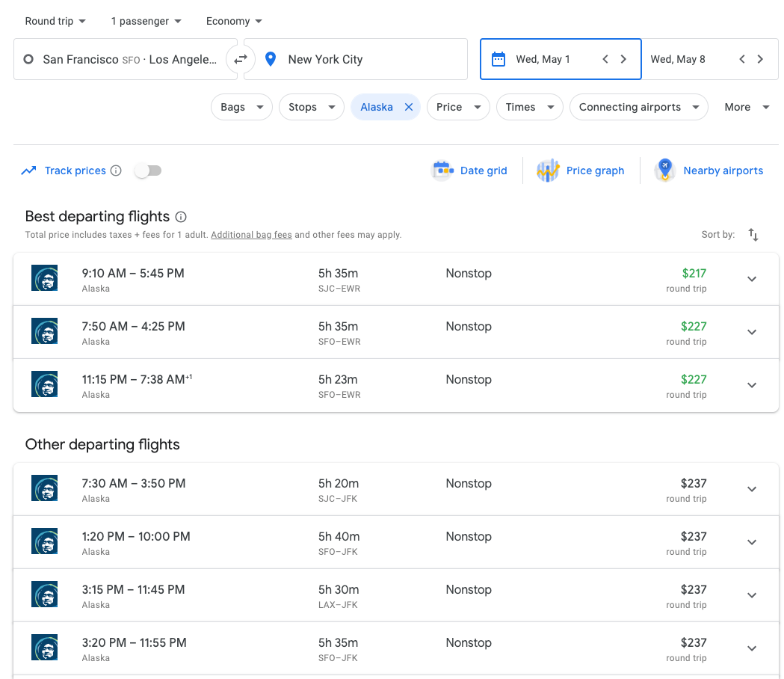Image resolution: width=784 pixels, height=679 pixels.
Task: Go to previous day for return date
Action: click(741, 59)
